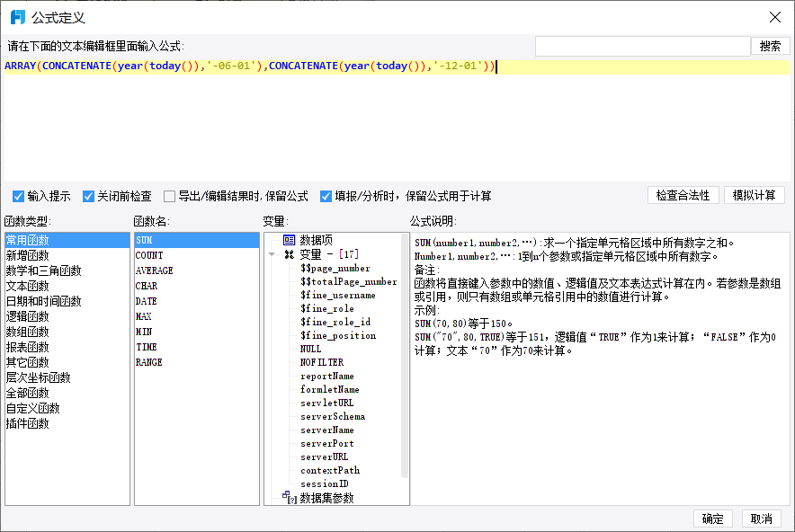
Task: Select 报表函数 category
Action: click(67, 347)
